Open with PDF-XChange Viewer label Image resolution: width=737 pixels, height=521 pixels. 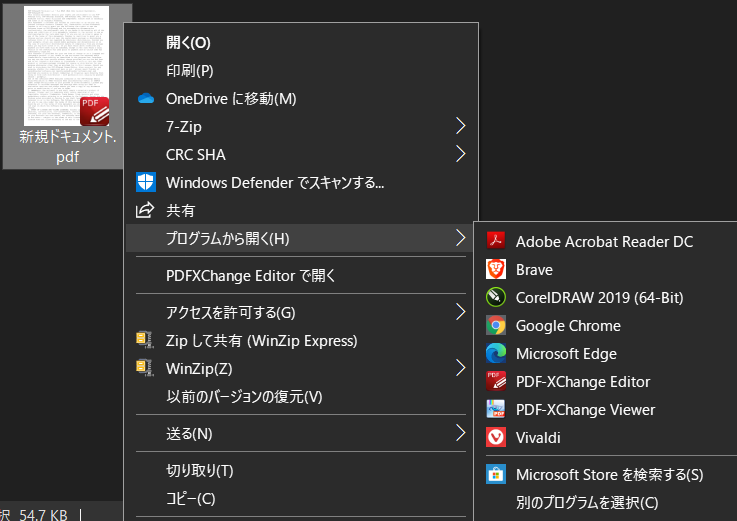point(585,410)
